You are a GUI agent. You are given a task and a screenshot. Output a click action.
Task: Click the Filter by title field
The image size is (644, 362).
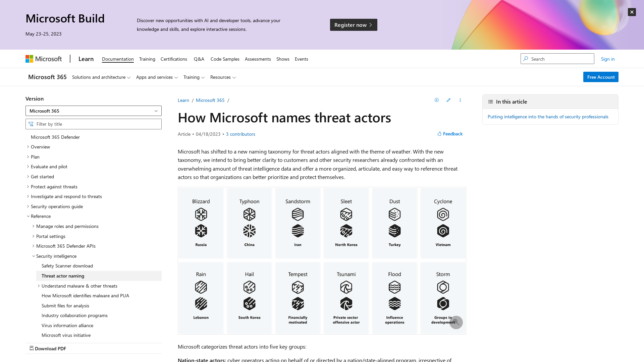(94, 124)
